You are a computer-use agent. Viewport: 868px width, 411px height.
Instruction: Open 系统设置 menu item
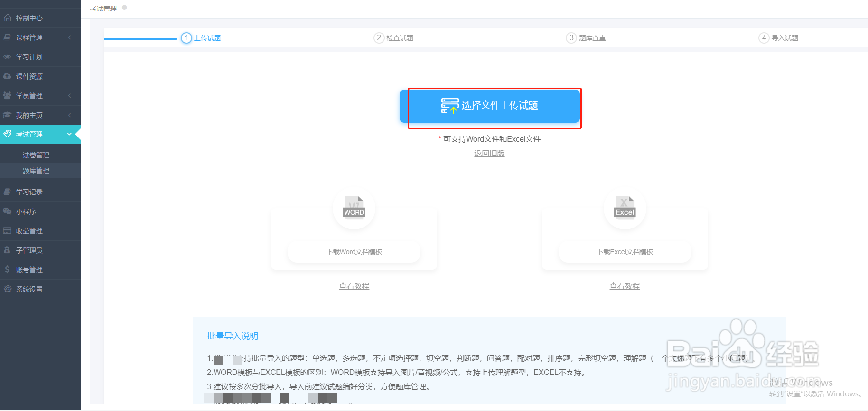(40, 289)
